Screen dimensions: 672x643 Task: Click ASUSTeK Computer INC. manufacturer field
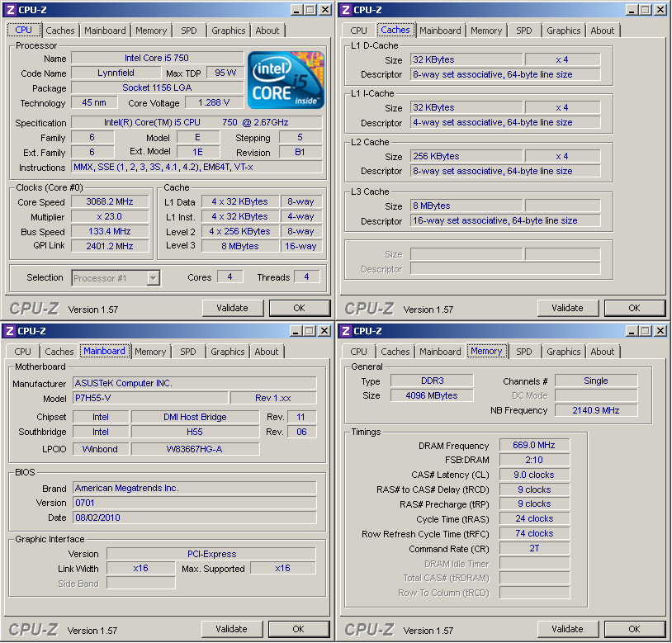coord(195,383)
